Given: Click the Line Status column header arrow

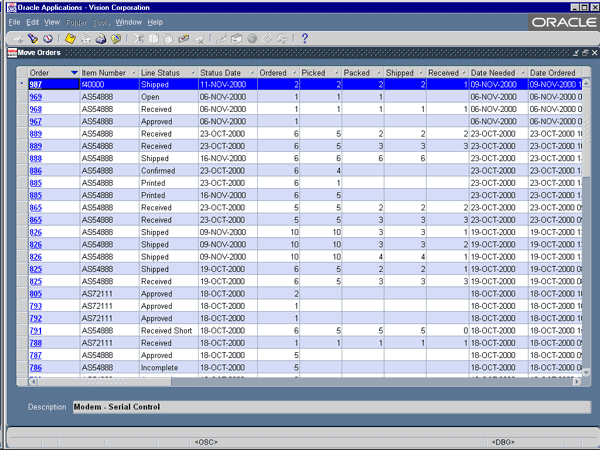Looking at the screenshot, I should point(193,73).
